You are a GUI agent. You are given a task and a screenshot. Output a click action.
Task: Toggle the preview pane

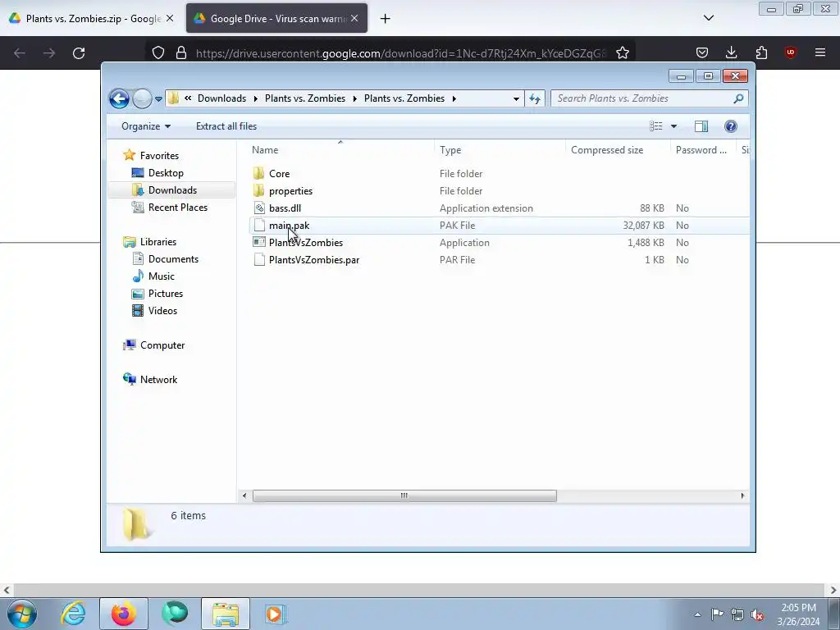(701, 126)
